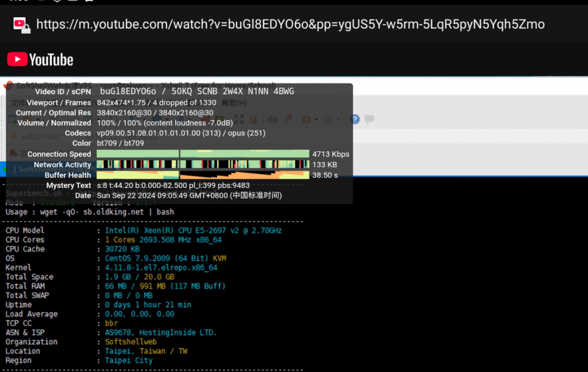Click the Taipei City region text

(x=129, y=361)
